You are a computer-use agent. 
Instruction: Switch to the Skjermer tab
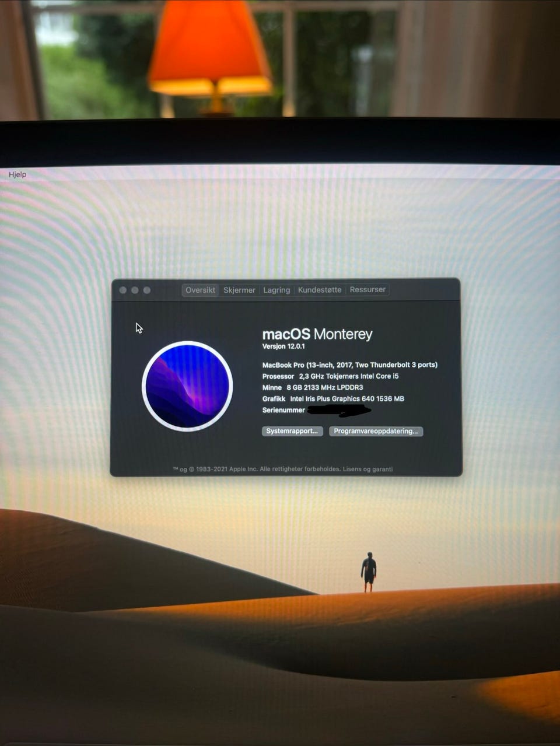[x=239, y=290]
